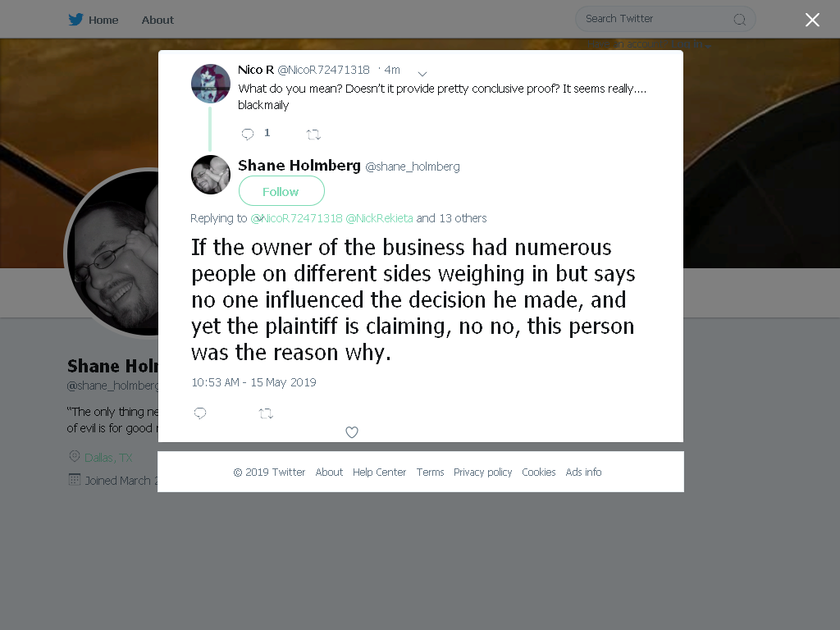Image resolution: width=840 pixels, height=630 pixels.
Task: Retweet Nico R's tweet
Action: point(313,135)
